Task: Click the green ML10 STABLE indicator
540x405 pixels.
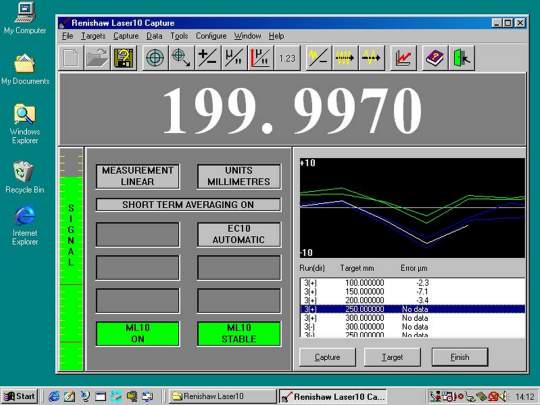Action: pos(239,333)
